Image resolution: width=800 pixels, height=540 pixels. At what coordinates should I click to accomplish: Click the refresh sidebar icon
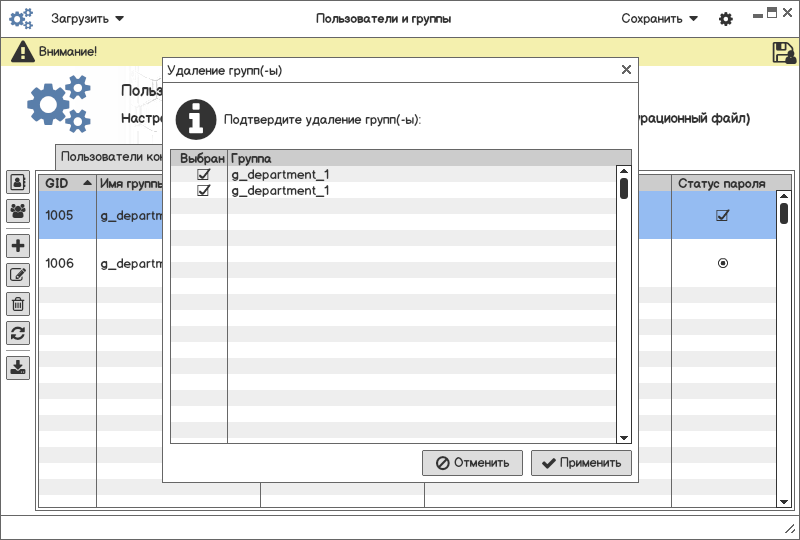[18, 333]
